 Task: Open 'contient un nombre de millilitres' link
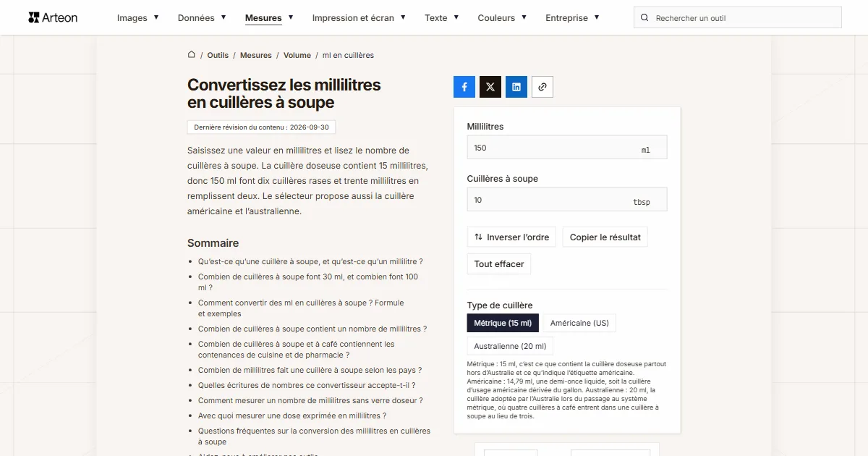point(312,329)
